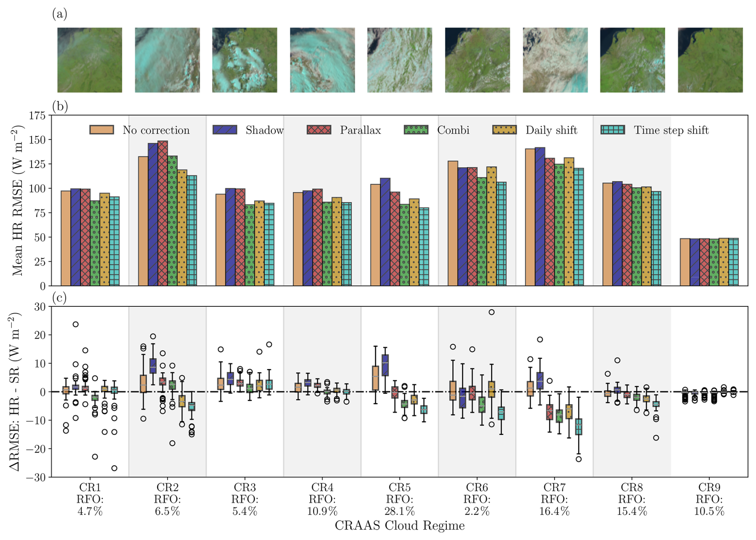The image size is (756, 540).
Task: Click the Mean HR RMSE y-axis title
Action: [18, 201]
